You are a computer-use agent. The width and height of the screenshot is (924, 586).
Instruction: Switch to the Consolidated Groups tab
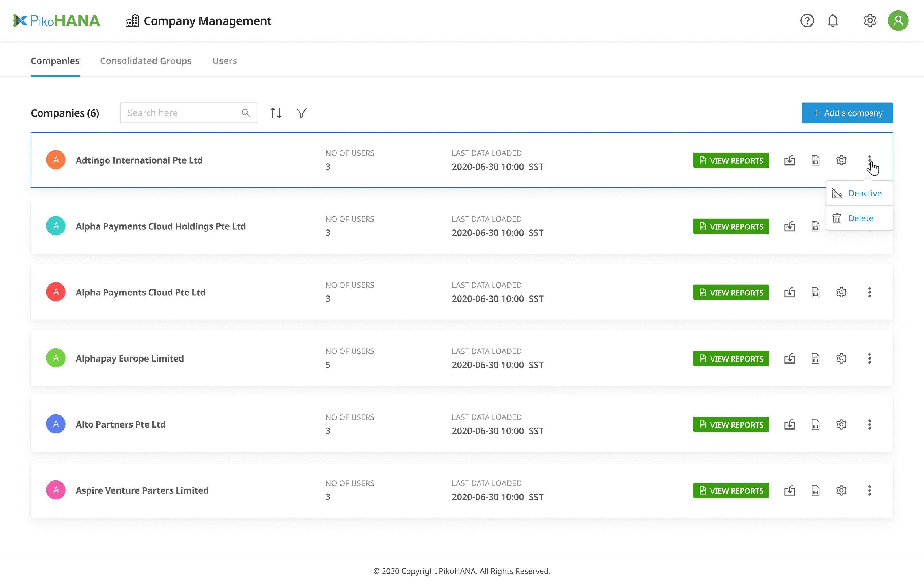[146, 61]
